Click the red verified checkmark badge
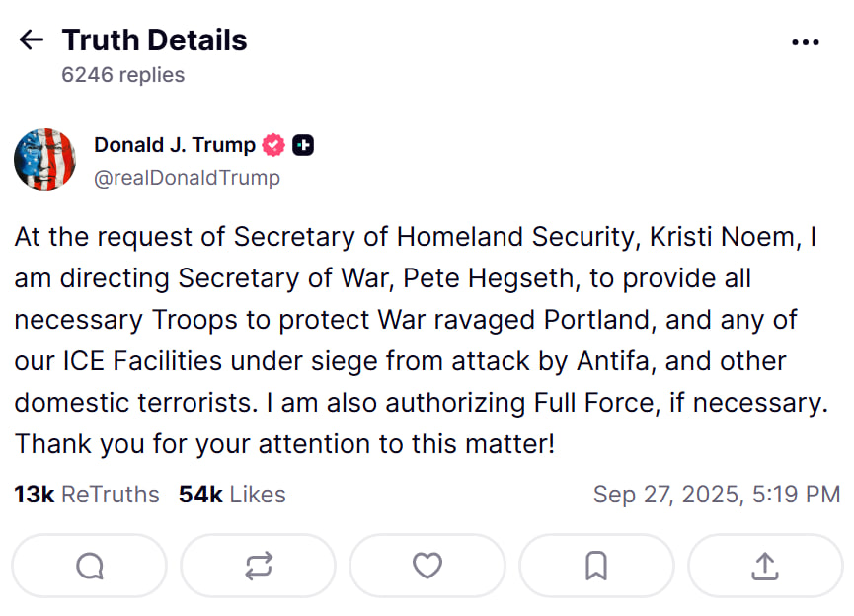The image size is (854, 616). (x=272, y=145)
